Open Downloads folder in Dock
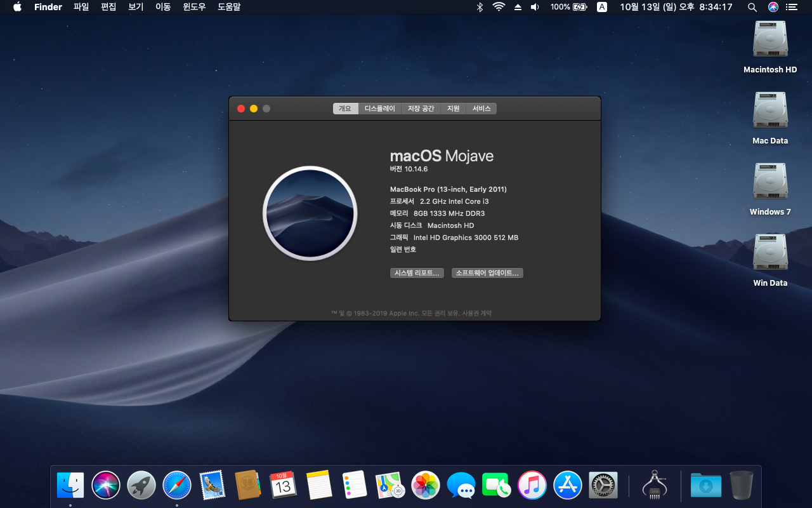 [x=706, y=486]
